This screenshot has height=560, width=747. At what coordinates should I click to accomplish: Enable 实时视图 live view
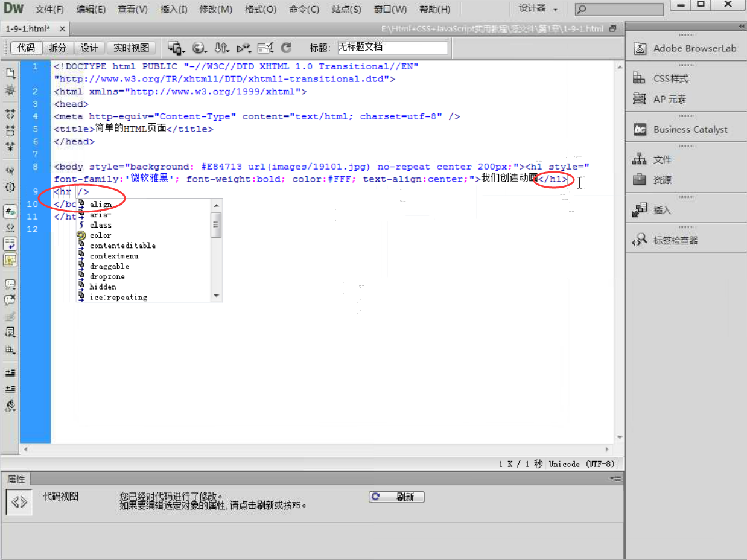[x=132, y=48]
